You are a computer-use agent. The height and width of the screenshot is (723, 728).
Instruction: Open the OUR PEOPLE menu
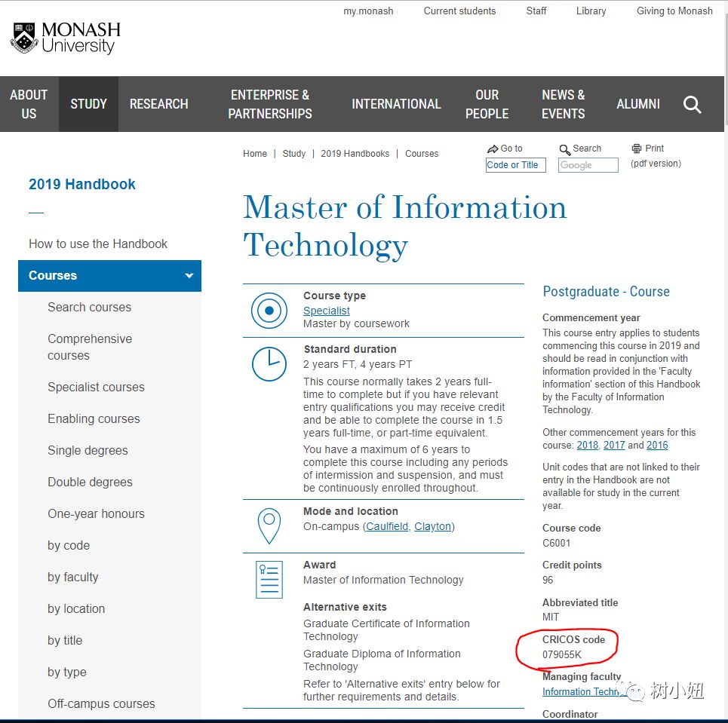[487, 104]
